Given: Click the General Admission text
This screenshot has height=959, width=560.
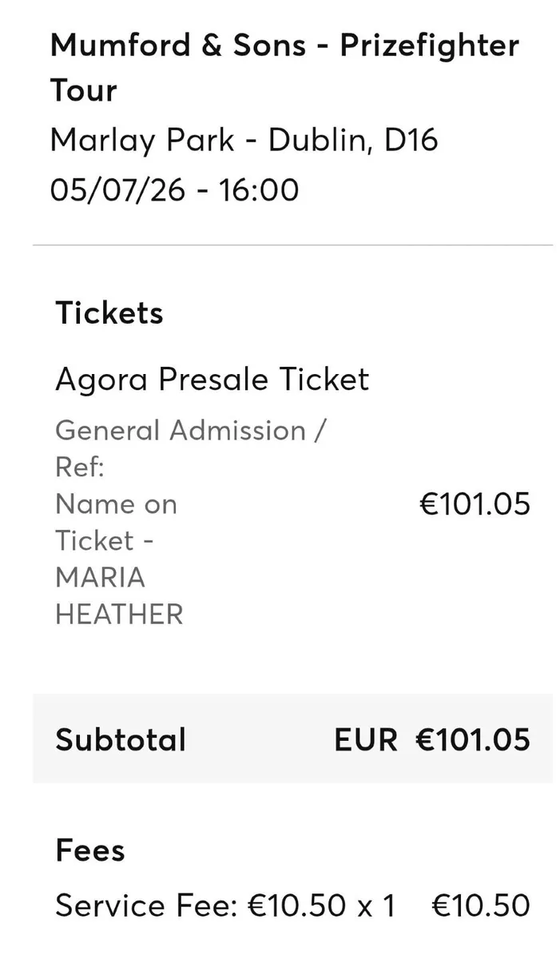Looking at the screenshot, I should [x=181, y=431].
